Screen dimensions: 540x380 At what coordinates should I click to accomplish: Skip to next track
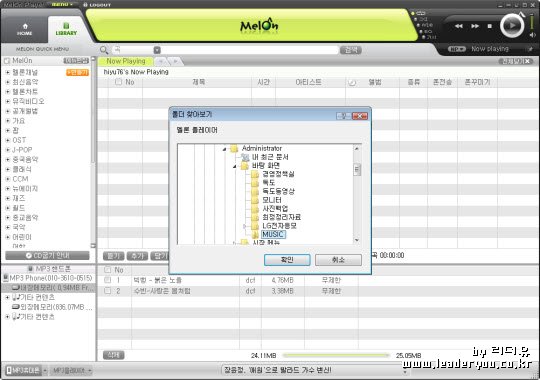(x=475, y=26)
